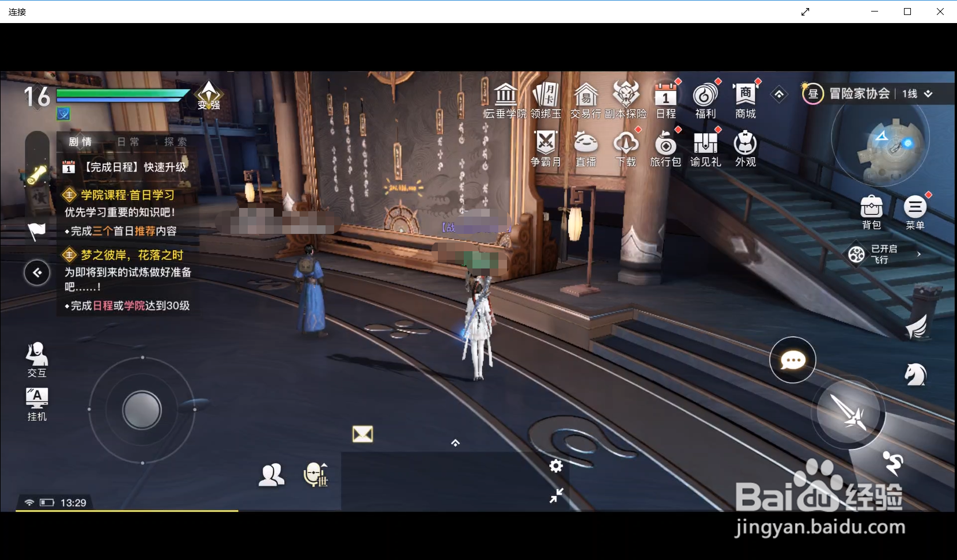The width and height of the screenshot is (957, 560).
Task: Click the voice microphone icon
Action: pyautogui.click(x=315, y=475)
